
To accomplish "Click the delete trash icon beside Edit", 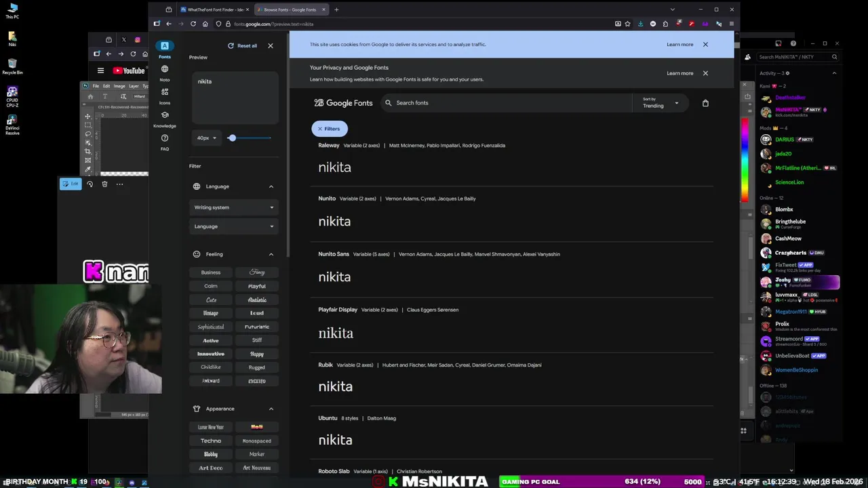I will point(104,184).
